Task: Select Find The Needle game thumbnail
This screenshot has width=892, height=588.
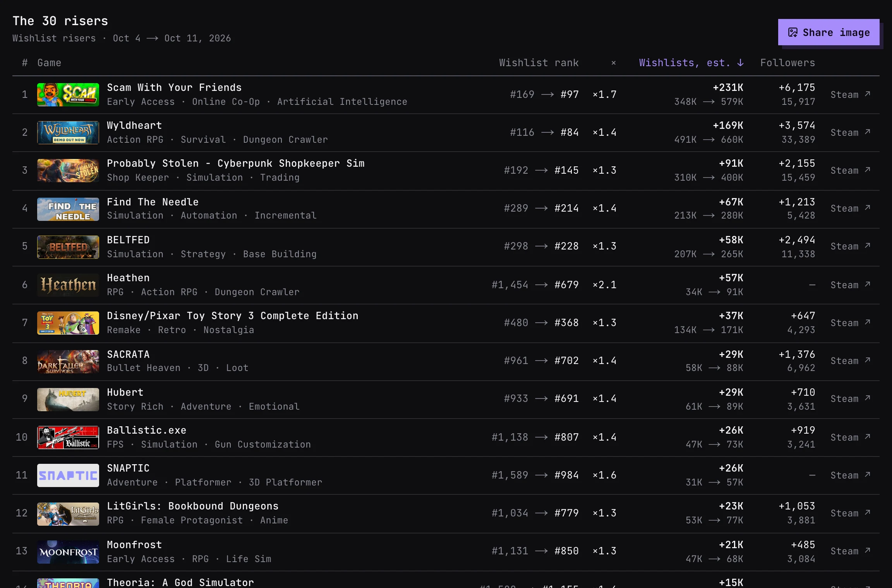Action: 68,209
